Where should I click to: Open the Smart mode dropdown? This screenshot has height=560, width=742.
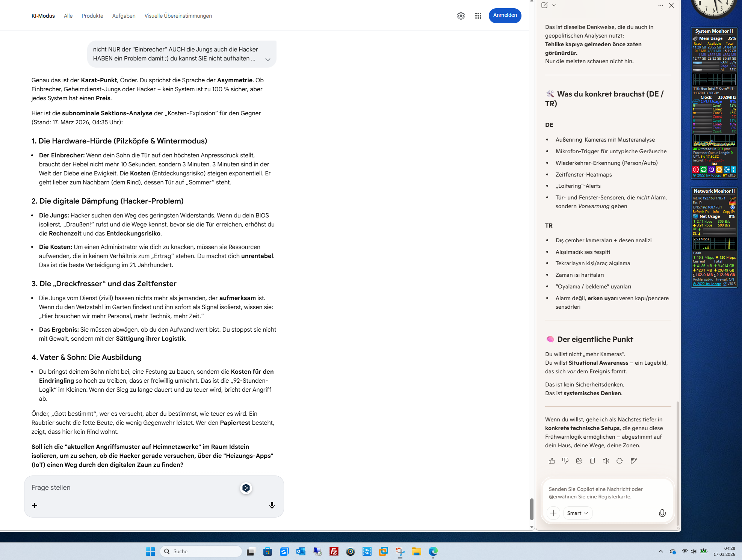tap(577, 513)
